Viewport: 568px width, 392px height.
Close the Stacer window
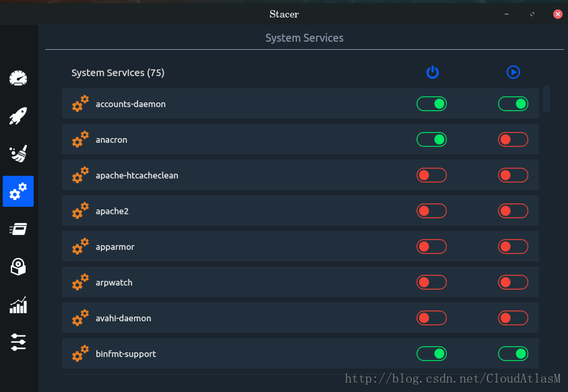coord(558,14)
